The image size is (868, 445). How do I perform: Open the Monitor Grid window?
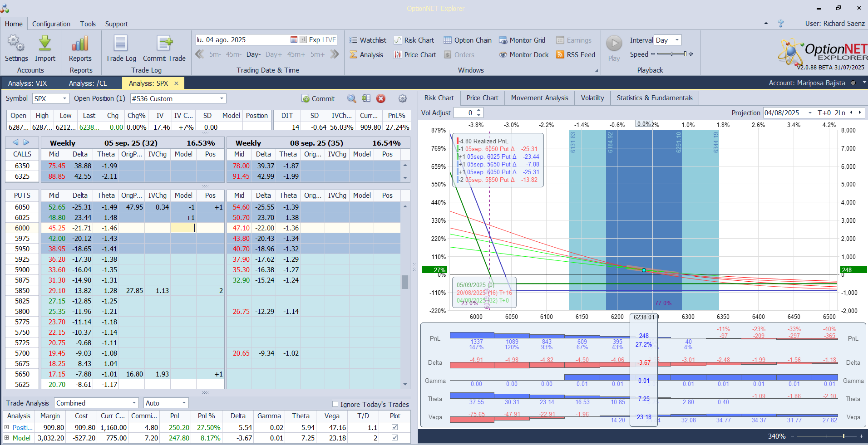pos(522,40)
